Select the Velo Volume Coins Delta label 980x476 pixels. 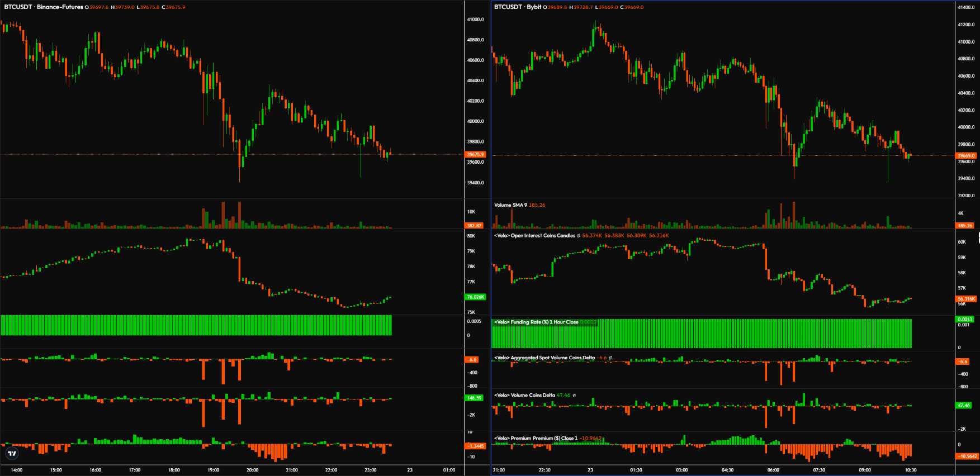524,396
